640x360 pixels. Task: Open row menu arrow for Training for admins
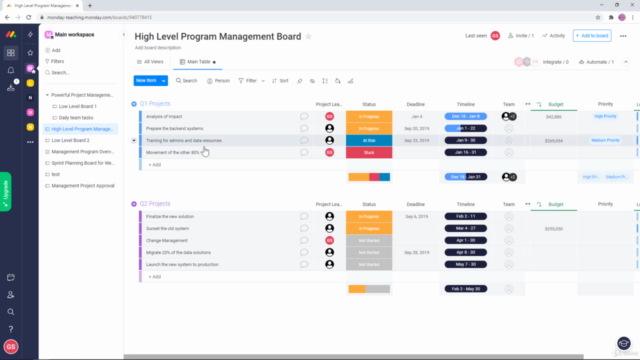[x=134, y=140]
